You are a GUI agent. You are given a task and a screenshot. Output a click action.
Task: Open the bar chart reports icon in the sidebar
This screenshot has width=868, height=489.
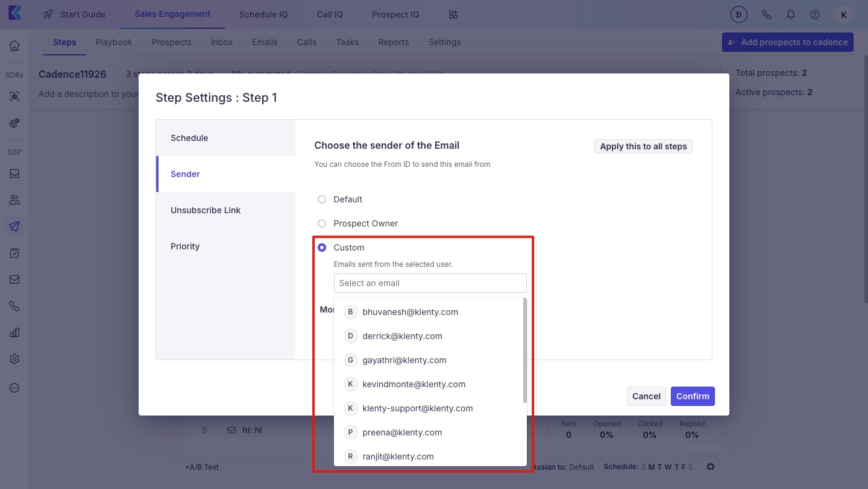click(14, 332)
